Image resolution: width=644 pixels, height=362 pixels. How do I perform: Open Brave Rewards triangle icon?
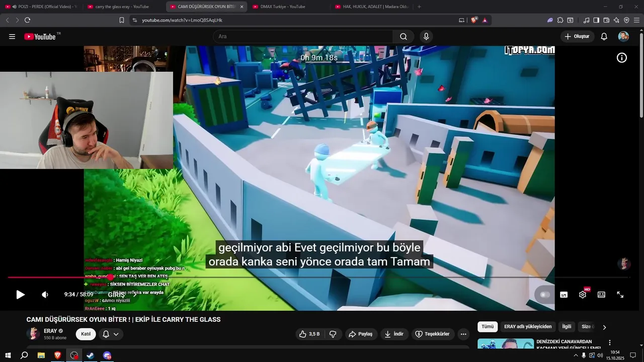click(x=485, y=20)
